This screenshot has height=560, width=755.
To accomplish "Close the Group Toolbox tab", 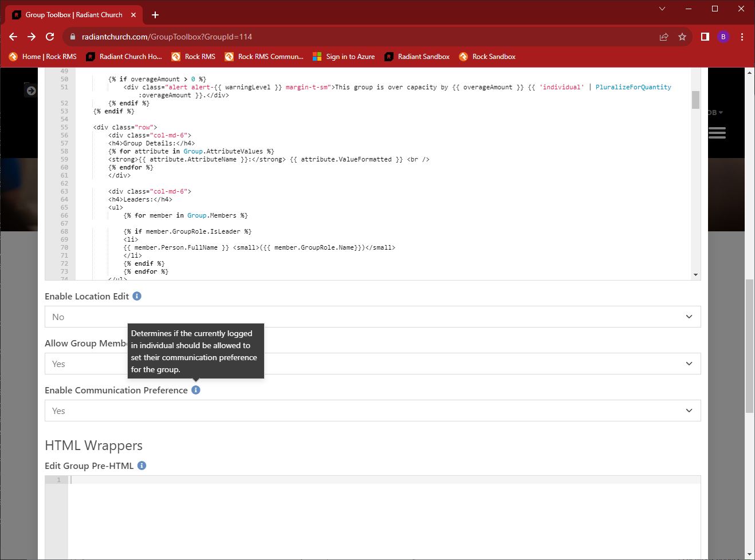I will pos(133,15).
